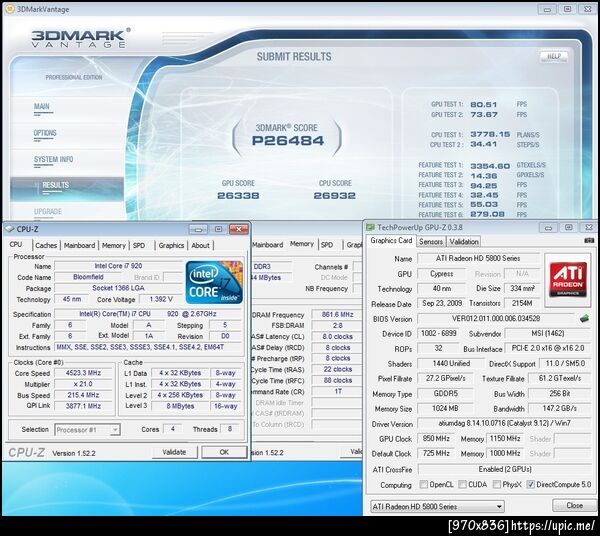
Task: Click the Memory Size 1024 MB field
Action: pyautogui.click(x=445, y=408)
